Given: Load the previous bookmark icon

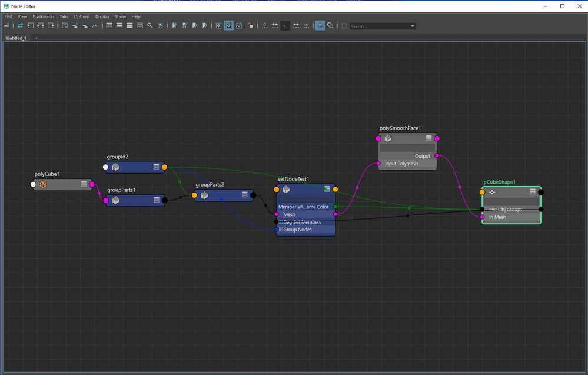Looking at the screenshot, I should pyautogui.click(x=195, y=25).
